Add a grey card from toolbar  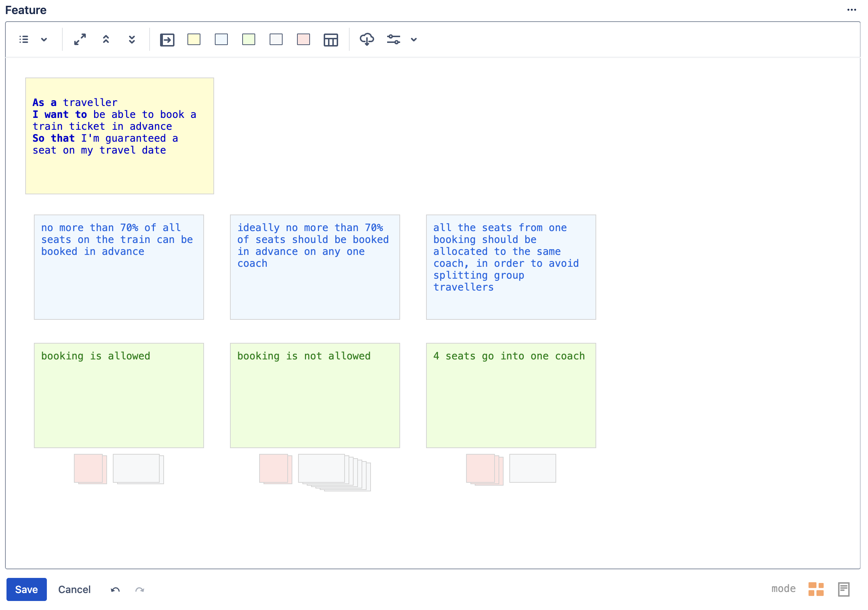click(276, 39)
